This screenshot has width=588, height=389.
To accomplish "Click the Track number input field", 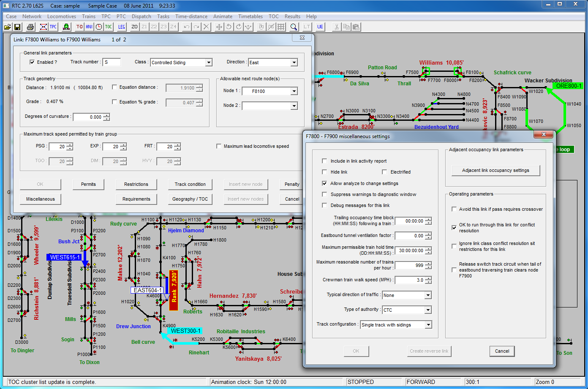I will coord(112,62).
